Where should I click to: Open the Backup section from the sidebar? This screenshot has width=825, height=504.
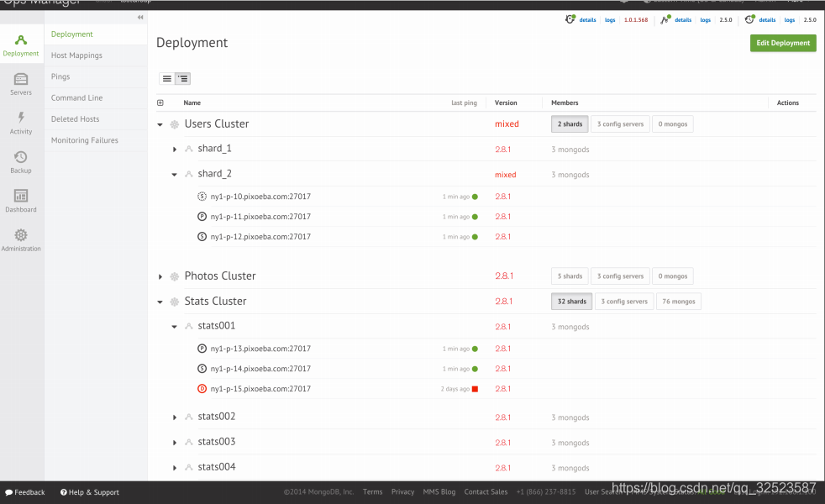point(21,160)
